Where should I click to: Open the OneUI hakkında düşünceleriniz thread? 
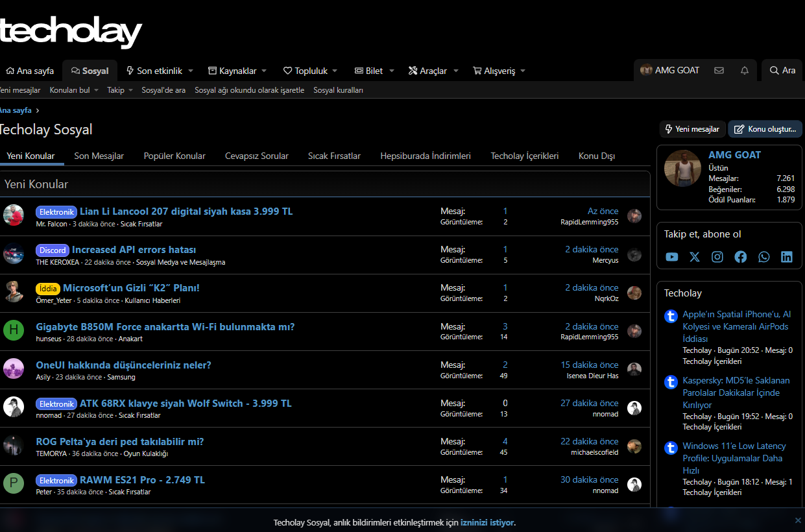click(x=123, y=365)
